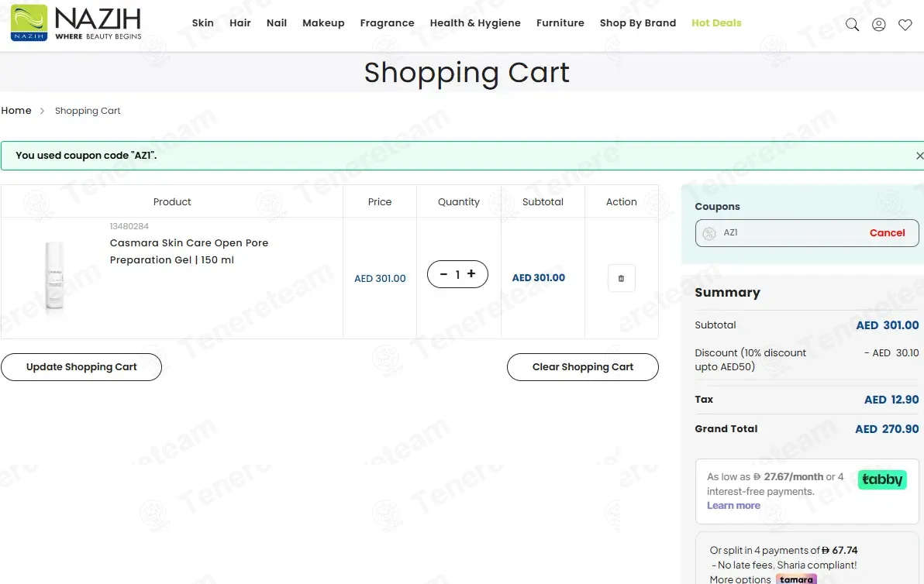Open the search magnifier icon
Viewport: 924px width, 584px height.
[x=852, y=24]
